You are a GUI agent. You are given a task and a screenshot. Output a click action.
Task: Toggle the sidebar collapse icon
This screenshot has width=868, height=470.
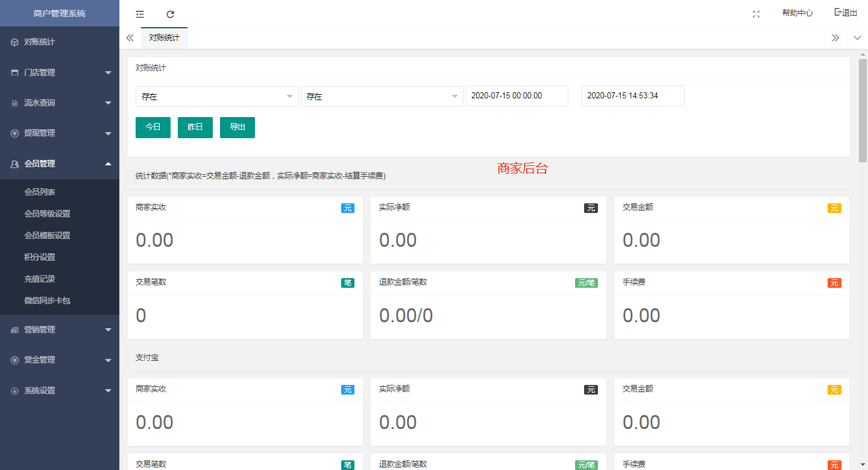click(140, 14)
